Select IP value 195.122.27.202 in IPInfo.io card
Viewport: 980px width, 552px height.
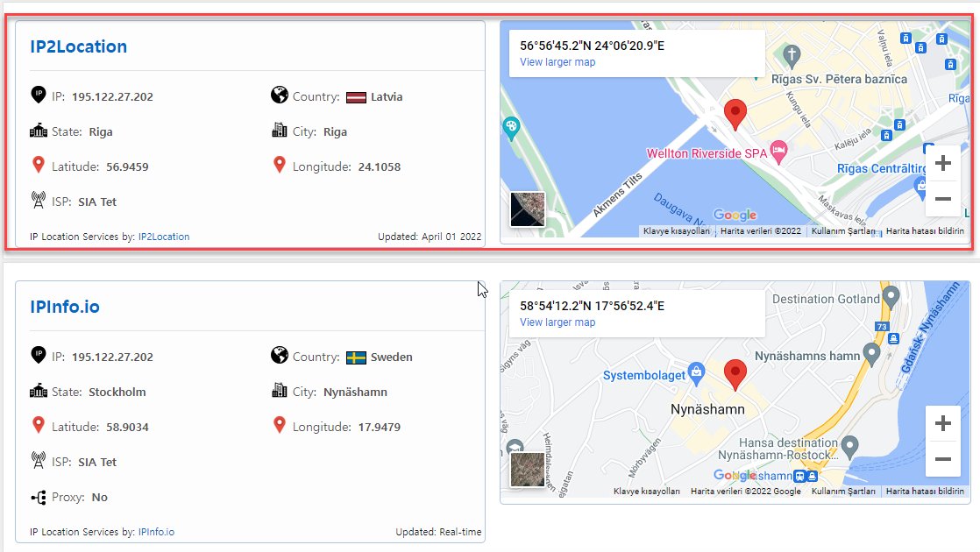tap(112, 357)
